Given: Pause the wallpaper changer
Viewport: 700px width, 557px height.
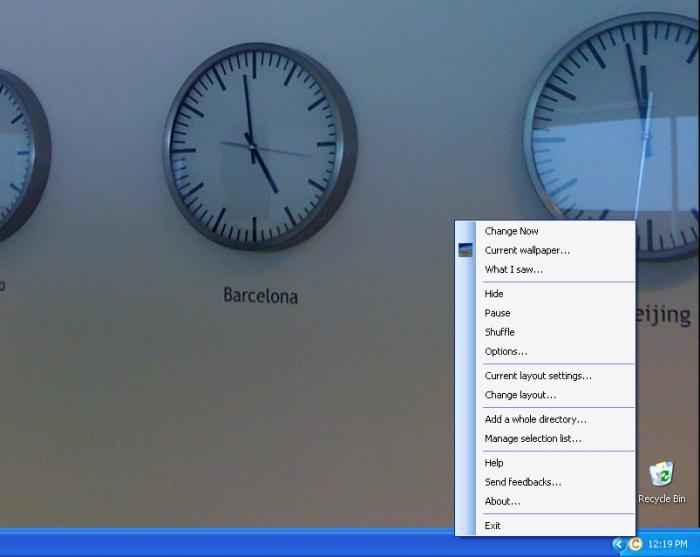Looking at the screenshot, I should click(545, 313).
